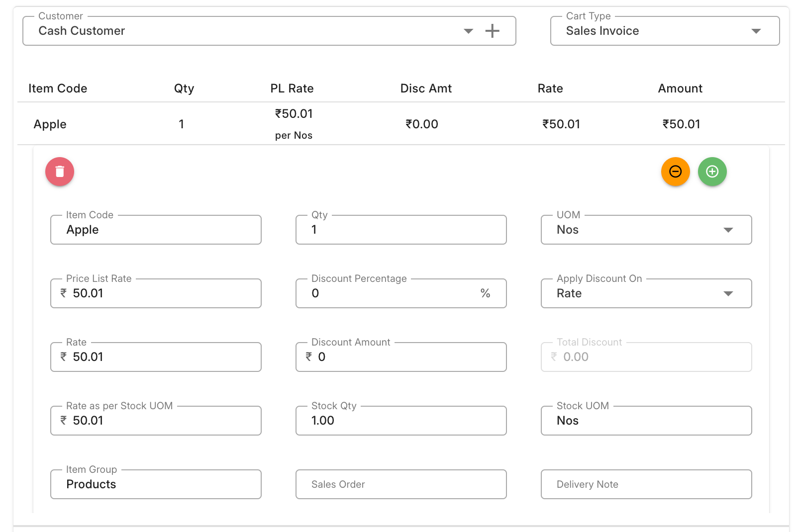Open the Customer dropdown arrow
Image resolution: width=796 pixels, height=532 pixels.
[x=468, y=31]
